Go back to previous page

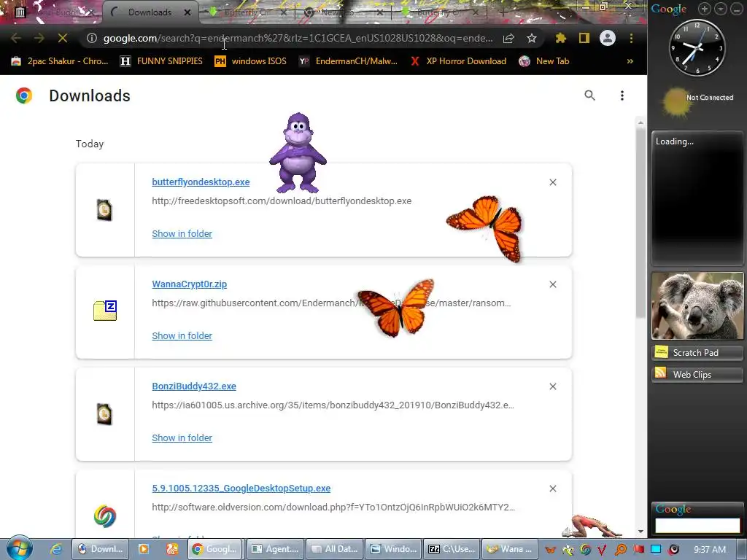(x=16, y=38)
